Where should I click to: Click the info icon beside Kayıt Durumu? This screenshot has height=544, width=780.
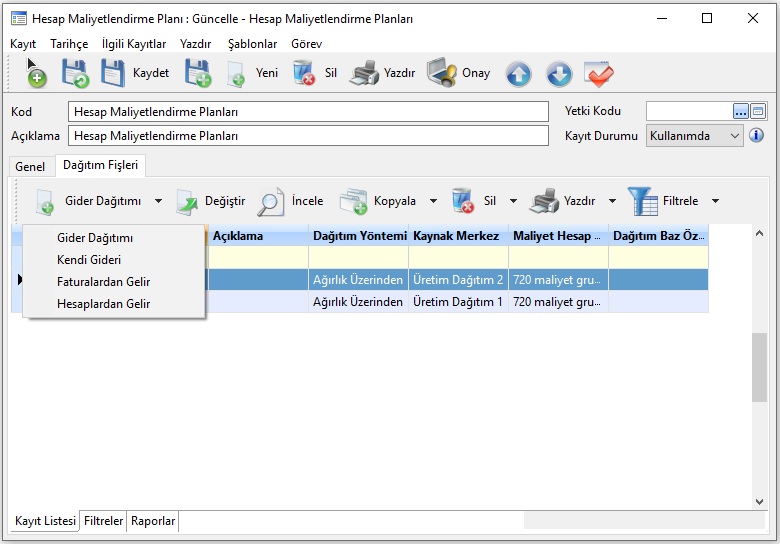[x=757, y=136]
